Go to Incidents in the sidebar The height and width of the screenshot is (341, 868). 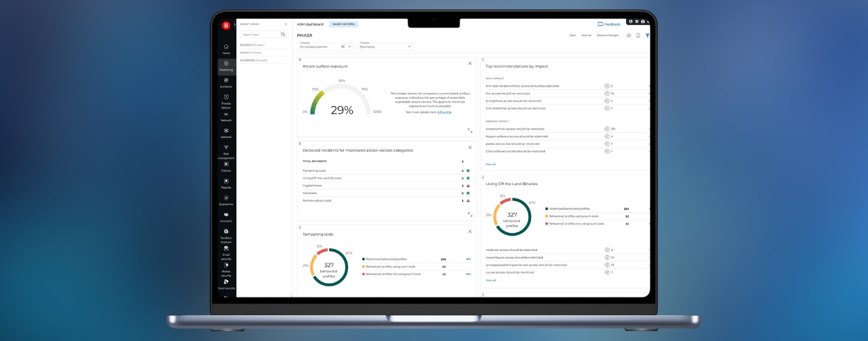(226, 81)
